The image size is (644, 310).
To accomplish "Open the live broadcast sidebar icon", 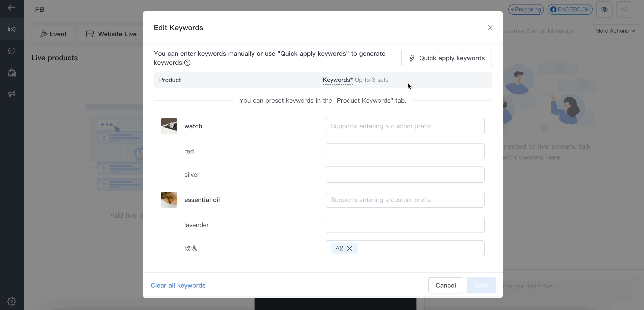I will tap(11, 29).
